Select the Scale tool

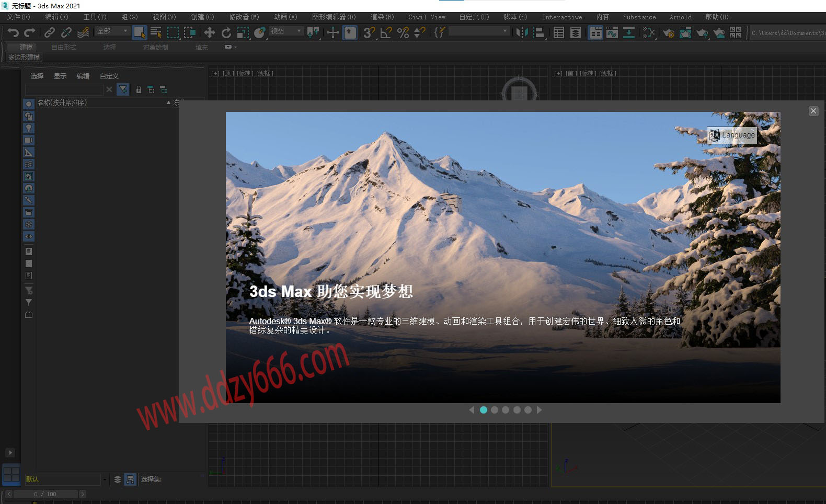click(x=243, y=32)
